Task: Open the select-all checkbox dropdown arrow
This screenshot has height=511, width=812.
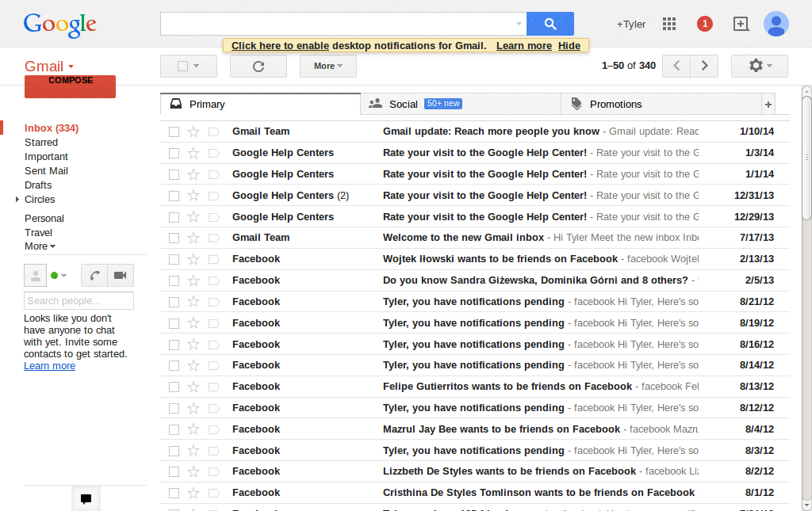Action: [x=197, y=67]
